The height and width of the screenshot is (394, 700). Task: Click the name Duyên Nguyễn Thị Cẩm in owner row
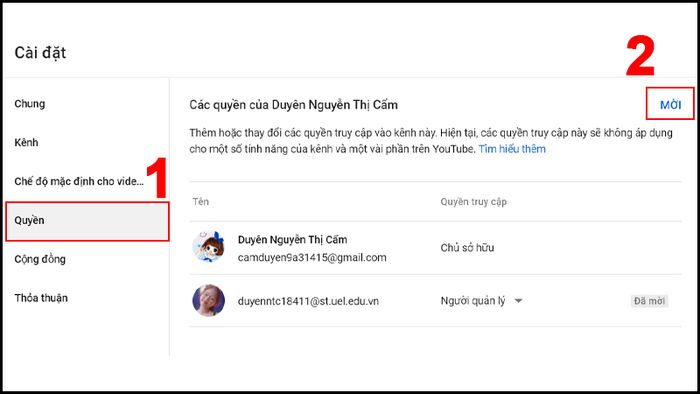(x=292, y=240)
